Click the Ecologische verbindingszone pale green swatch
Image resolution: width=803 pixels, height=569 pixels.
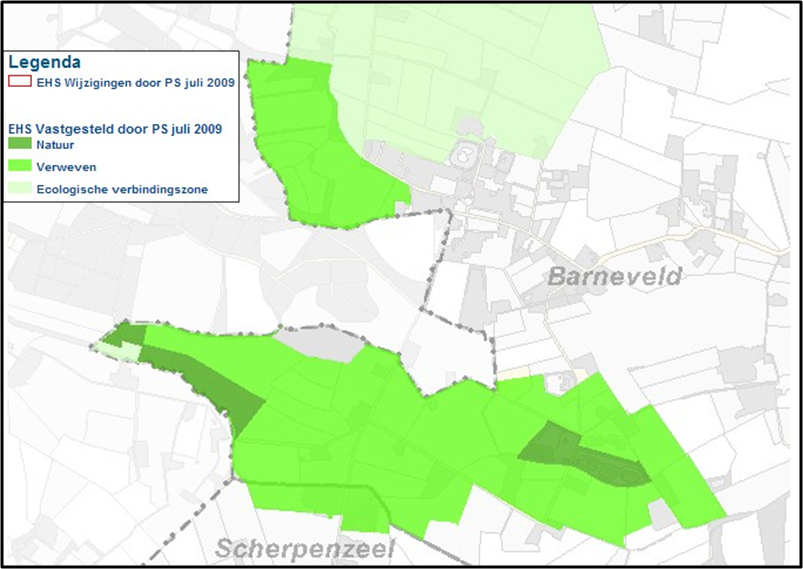click(20, 189)
